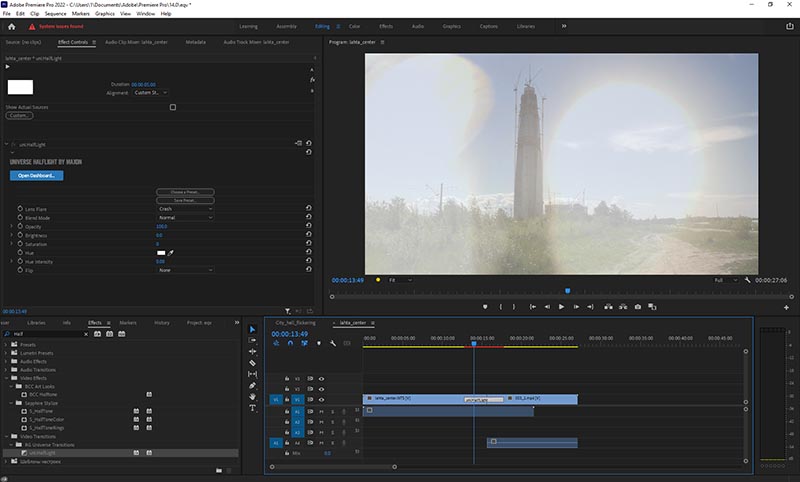The image size is (800, 482).
Task: Open the Graphics menu
Action: pos(105,14)
